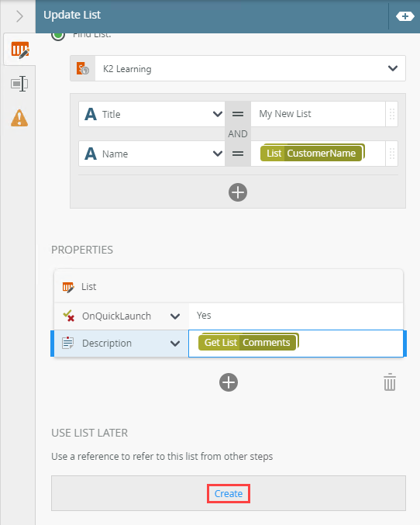Delete the selected property with trash icon
Screen dimensions: 420x525
tap(390, 382)
